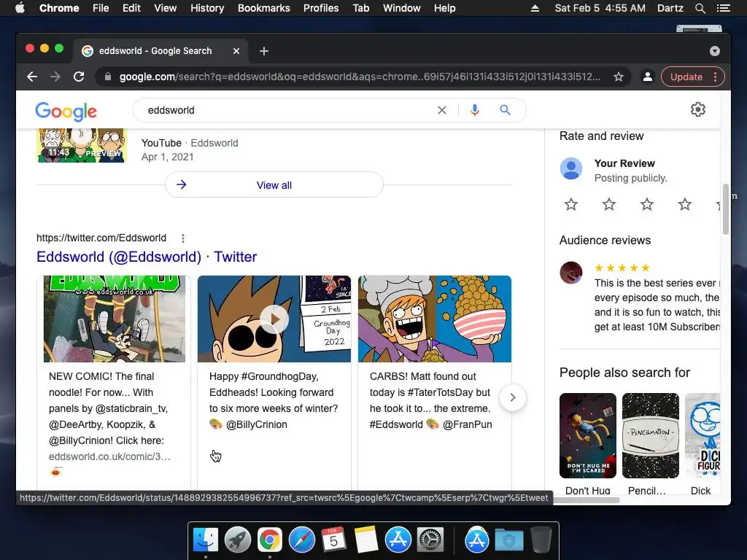Follow the eddsworld.co.uk/comic link
This screenshot has width=747, height=560.
[109, 456]
